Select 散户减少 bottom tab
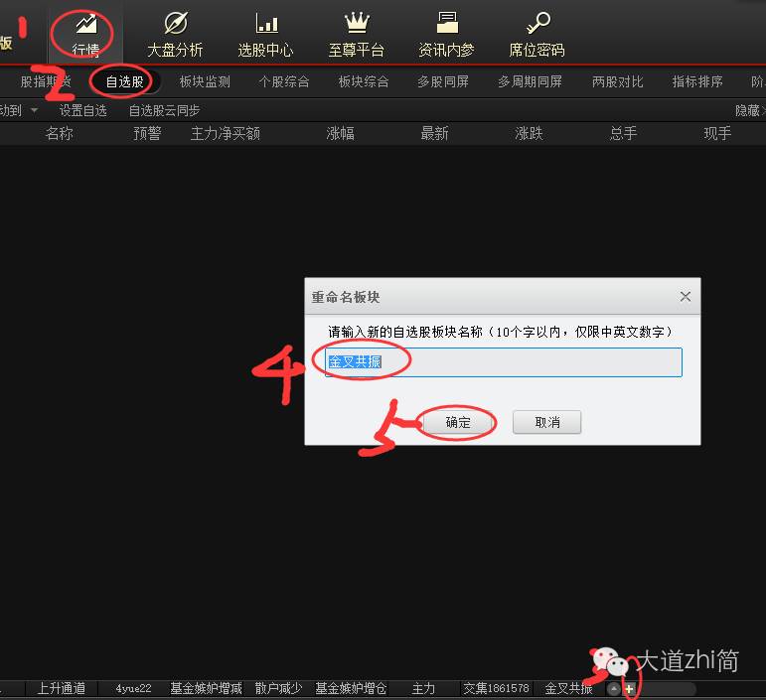This screenshot has height=700, width=766. tap(278, 689)
